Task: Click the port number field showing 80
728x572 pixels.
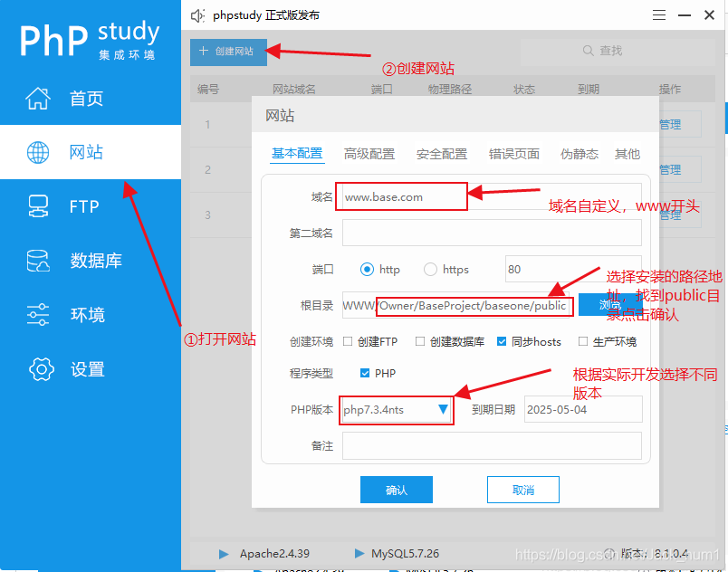Action: [573, 269]
